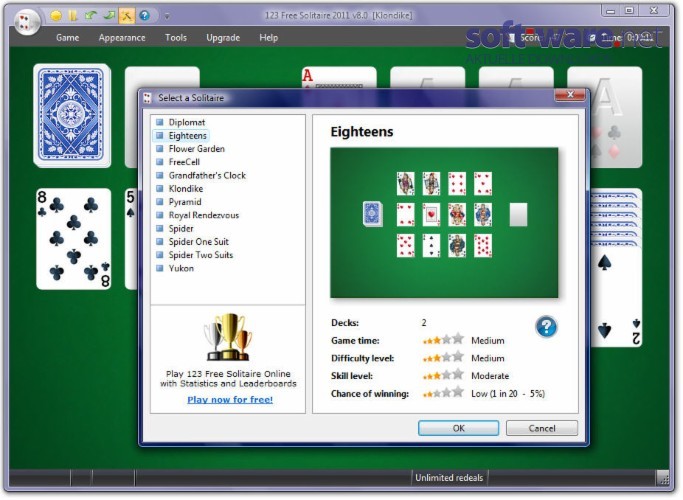
Task: Click the Decks value 2
Action: [424, 323]
